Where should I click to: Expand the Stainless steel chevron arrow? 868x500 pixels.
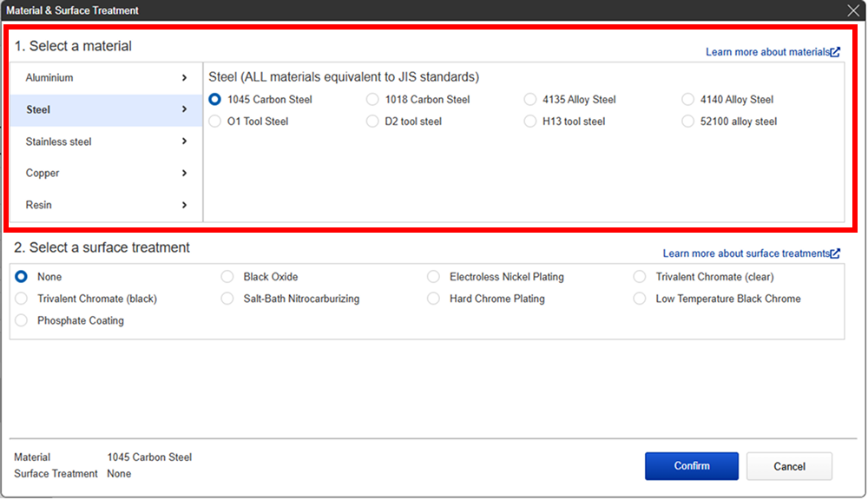tap(184, 141)
